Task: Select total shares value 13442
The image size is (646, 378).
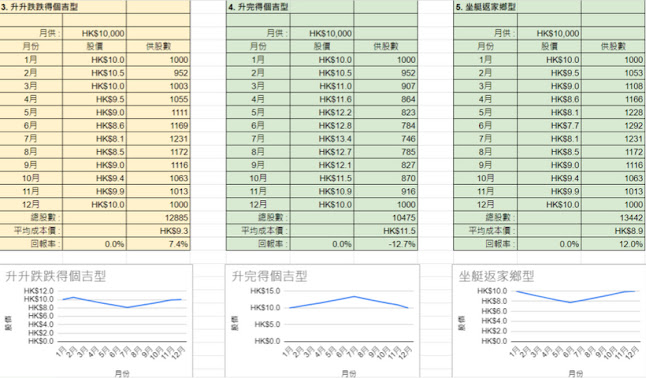Action: pos(613,218)
